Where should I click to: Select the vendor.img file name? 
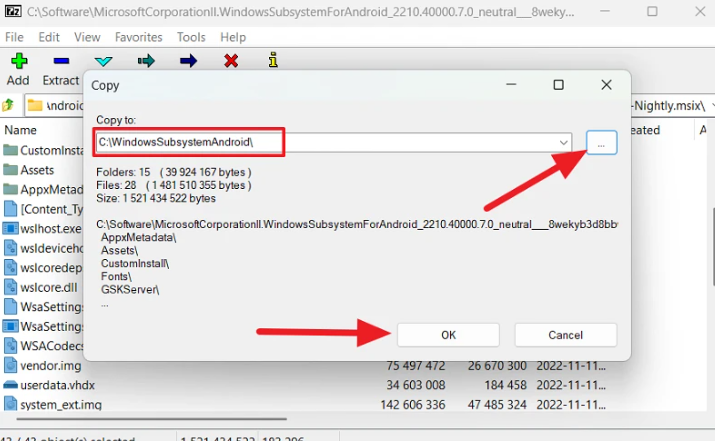pos(51,366)
